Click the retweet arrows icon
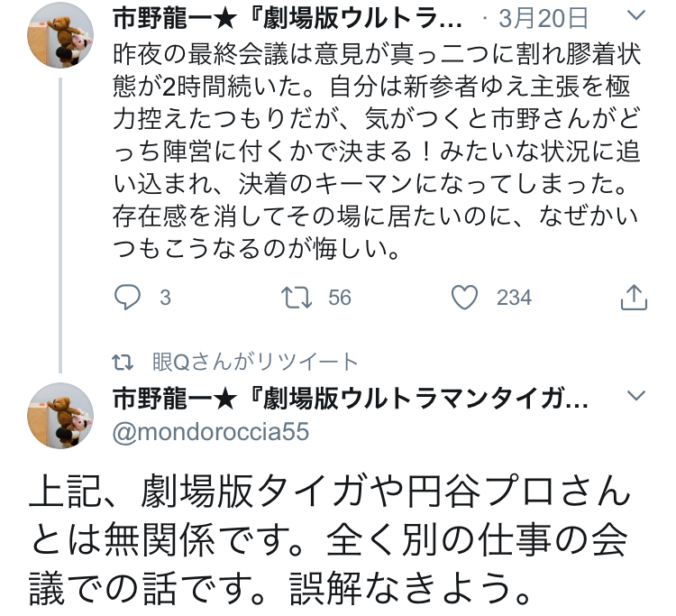Viewport: 676px width, 616px height. pyautogui.click(x=294, y=297)
